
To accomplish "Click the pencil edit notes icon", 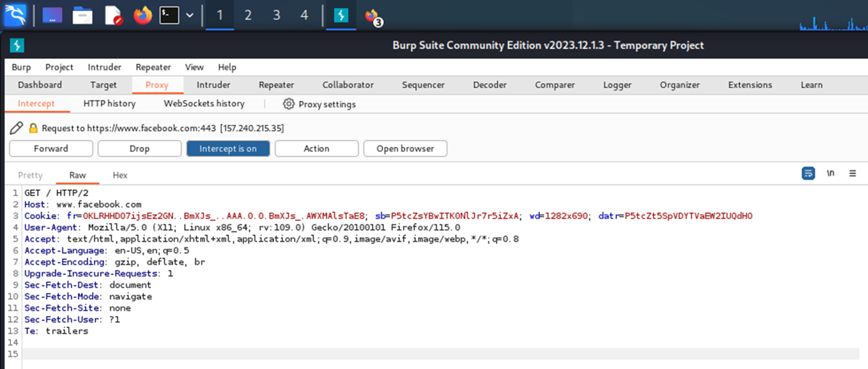I will coord(16,128).
